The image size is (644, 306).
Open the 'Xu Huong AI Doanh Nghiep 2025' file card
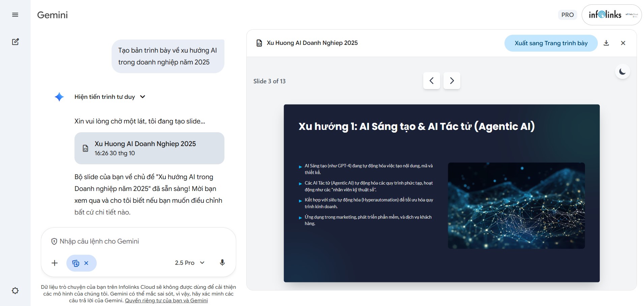149,148
